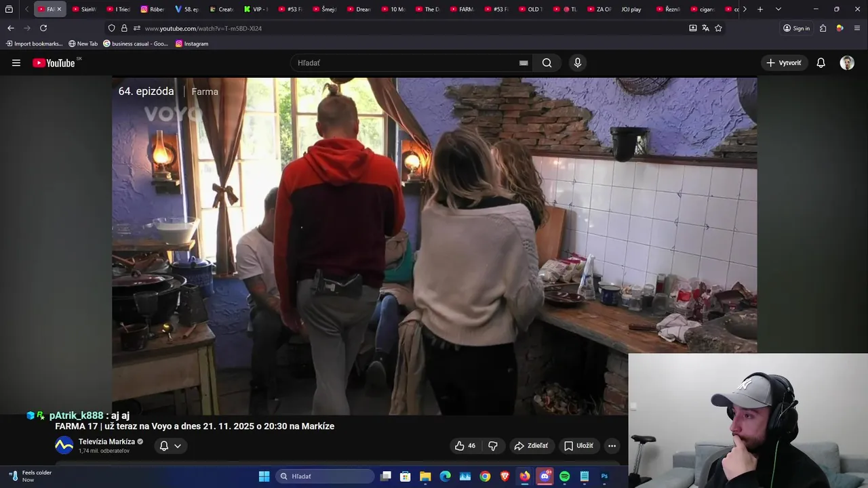Screen dimensions: 868x488
Task: Click Sign in button in toolbar
Action: click(x=796, y=28)
